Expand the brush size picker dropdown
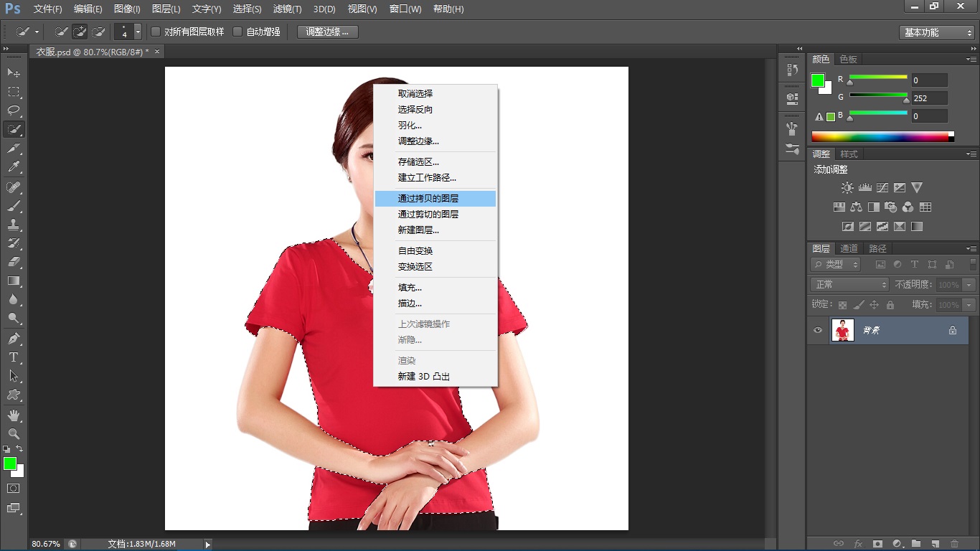 click(138, 32)
